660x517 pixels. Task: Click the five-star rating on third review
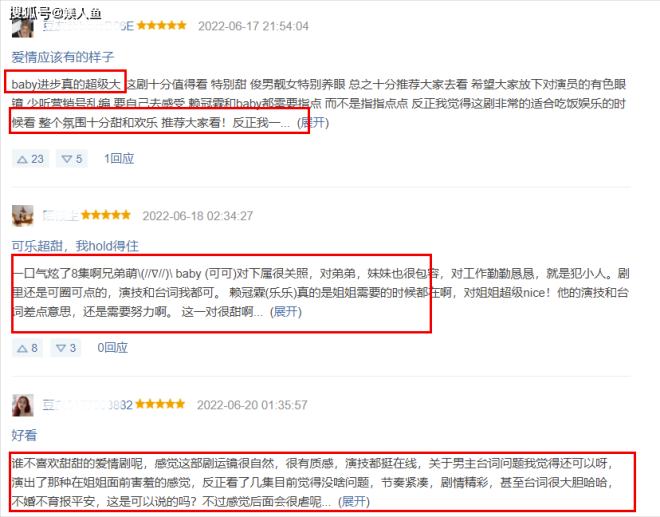(160, 404)
